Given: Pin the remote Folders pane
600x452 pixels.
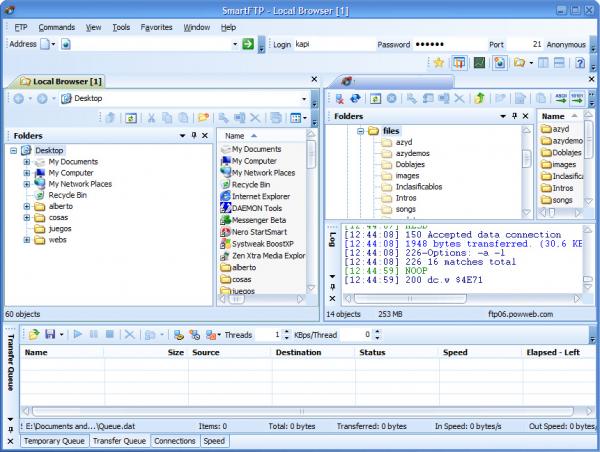Looking at the screenshot, I should (x=515, y=116).
